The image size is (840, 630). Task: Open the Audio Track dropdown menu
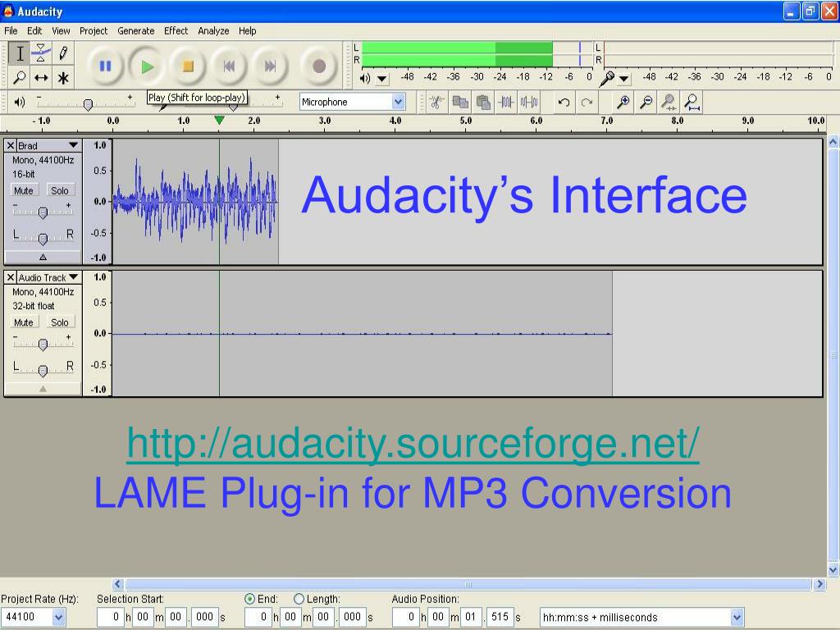(x=73, y=277)
